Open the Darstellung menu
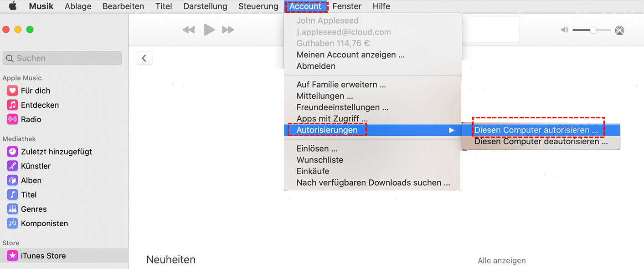Image resolution: width=644 pixels, height=269 pixels. pyautogui.click(x=205, y=6)
